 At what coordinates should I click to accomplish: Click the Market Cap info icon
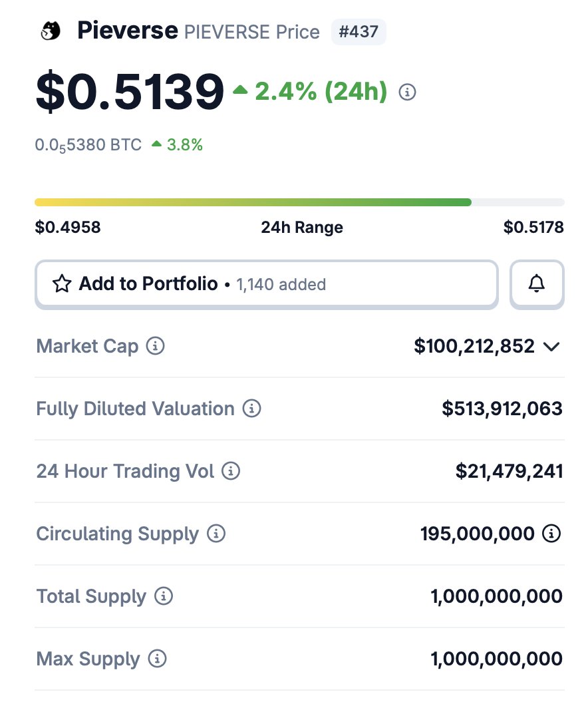(x=155, y=346)
